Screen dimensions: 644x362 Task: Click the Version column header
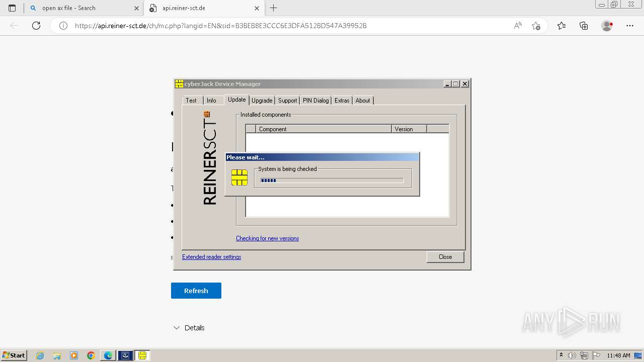coord(409,129)
